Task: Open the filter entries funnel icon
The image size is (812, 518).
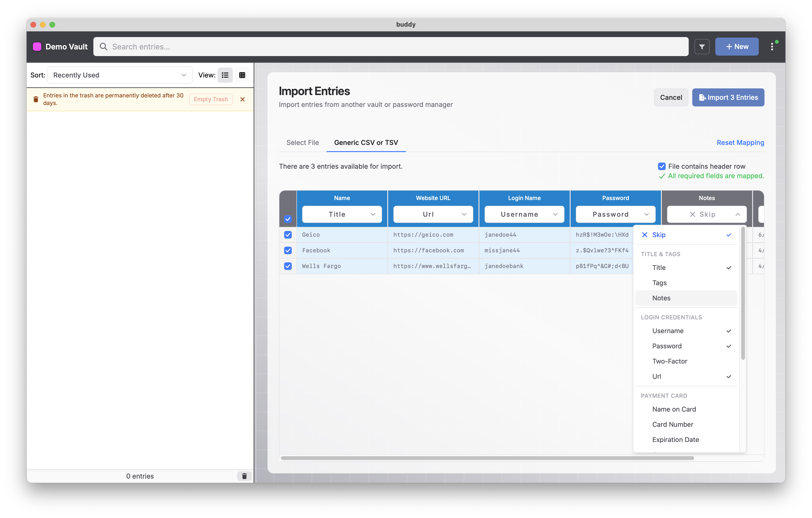Action: point(702,47)
